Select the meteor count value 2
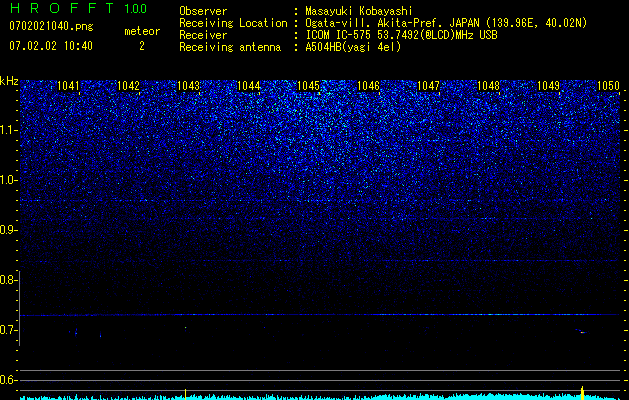Image resolution: width=629 pixels, height=400 pixels. coord(142,46)
